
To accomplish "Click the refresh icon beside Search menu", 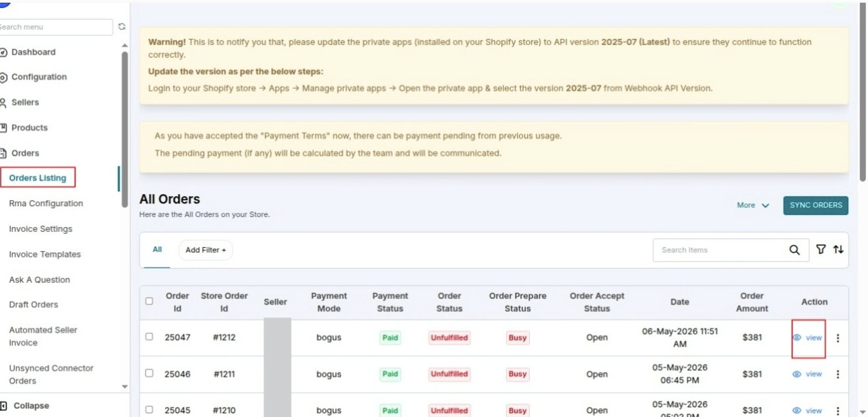I will pos(122,27).
